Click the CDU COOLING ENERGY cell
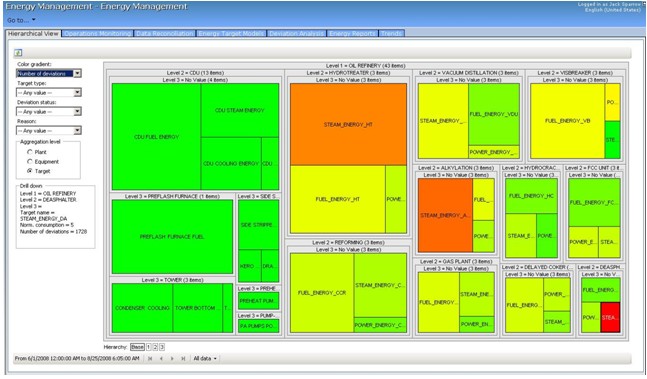Viewport: 647px width, 379px height. tap(231, 163)
